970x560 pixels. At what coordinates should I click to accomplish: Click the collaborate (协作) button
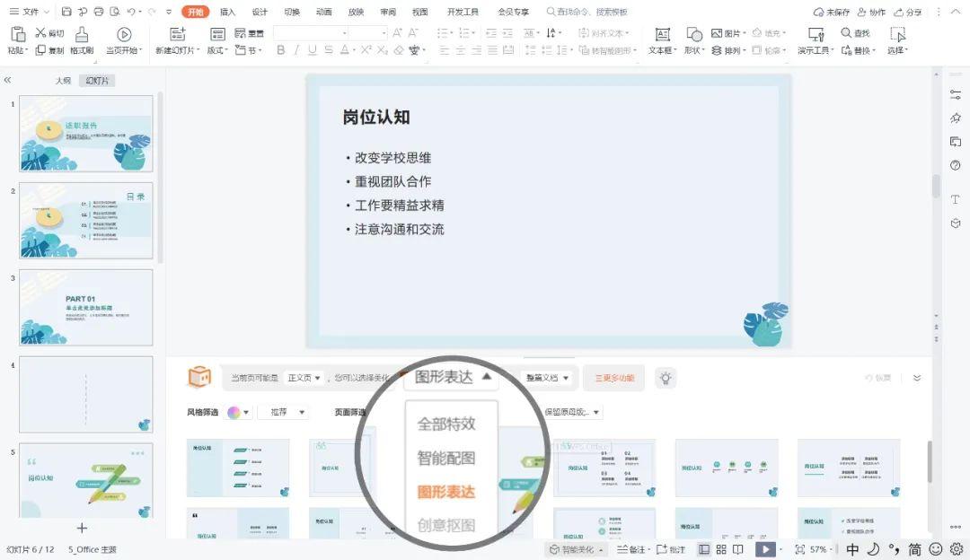click(x=871, y=12)
